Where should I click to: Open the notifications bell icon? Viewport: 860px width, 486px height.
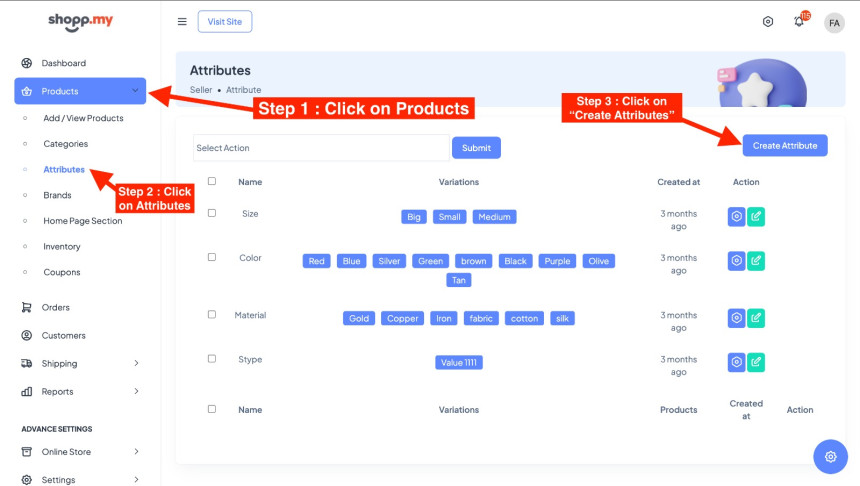point(799,22)
